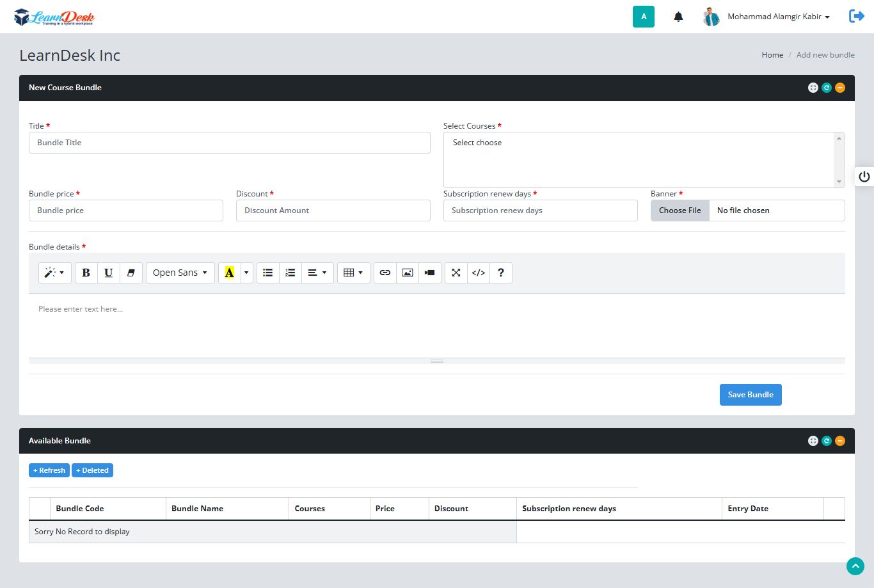Click the 'Add new bundle' breadcrumb text
Image resolution: width=874 pixels, height=588 pixels.
tap(825, 55)
